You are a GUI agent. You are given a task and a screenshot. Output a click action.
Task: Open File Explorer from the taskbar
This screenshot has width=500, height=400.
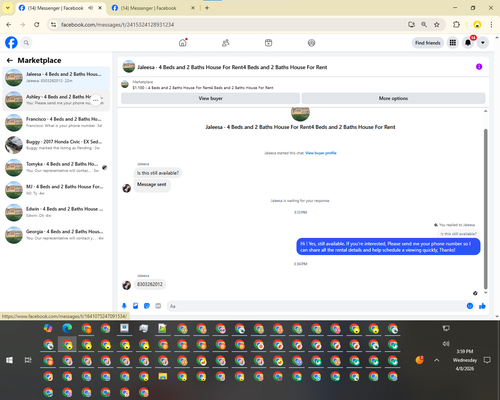[163, 377]
